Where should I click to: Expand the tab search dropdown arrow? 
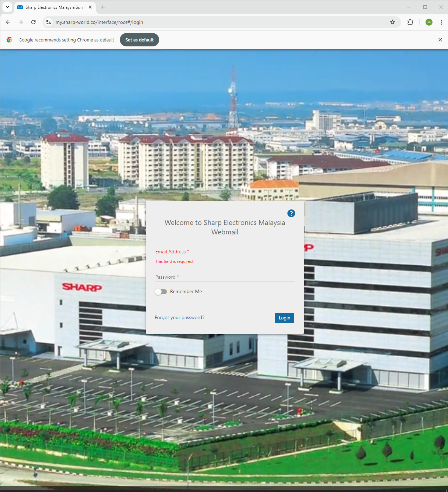point(7,7)
